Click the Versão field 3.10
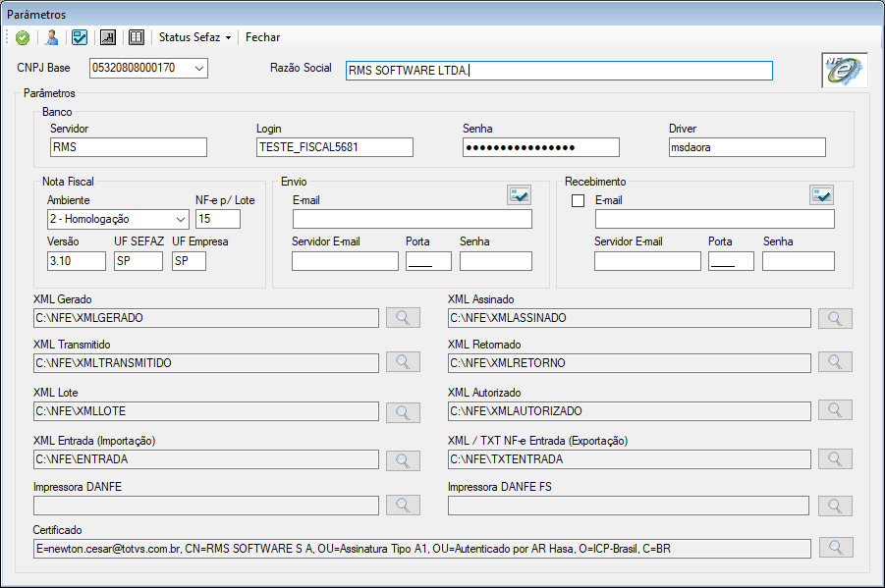 tap(77, 261)
